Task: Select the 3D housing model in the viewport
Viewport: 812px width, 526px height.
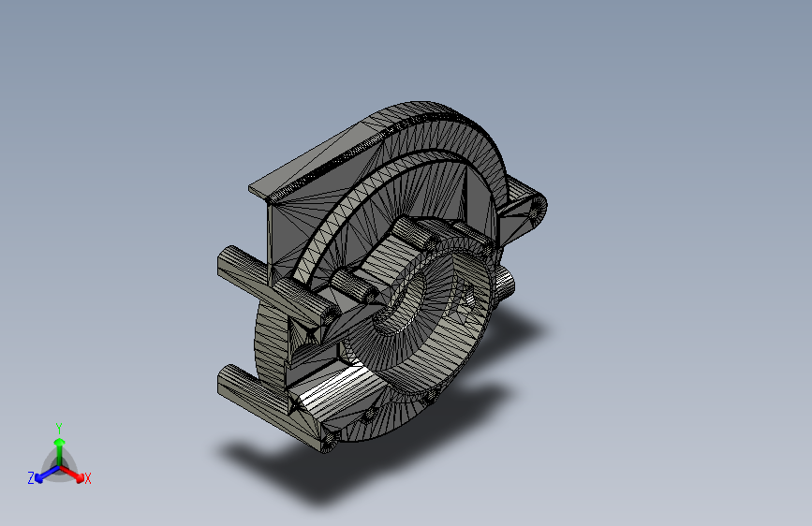Action: (382, 277)
